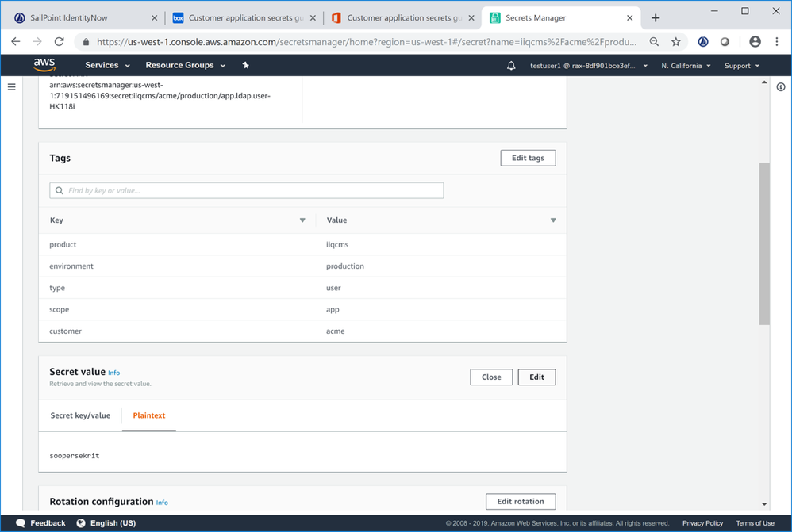792x532 pixels.
Task: Open the hamburger side navigation menu
Action: click(12, 87)
